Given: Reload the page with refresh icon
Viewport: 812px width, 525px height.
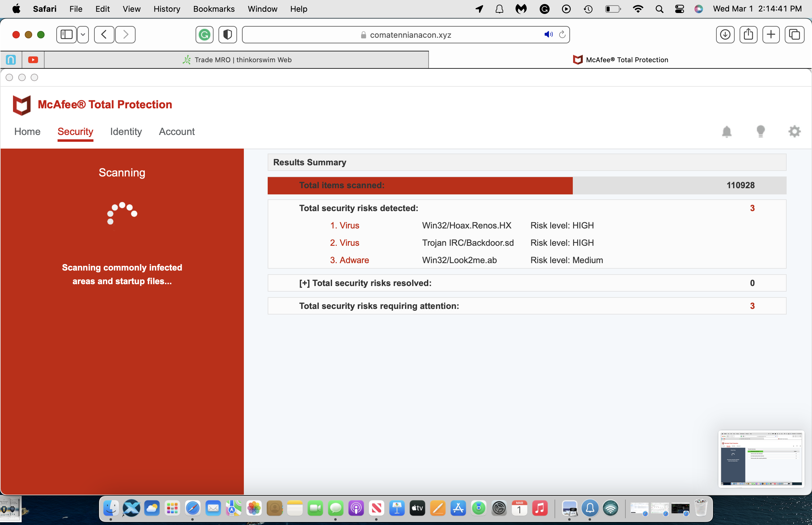Looking at the screenshot, I should coord(562,34).
